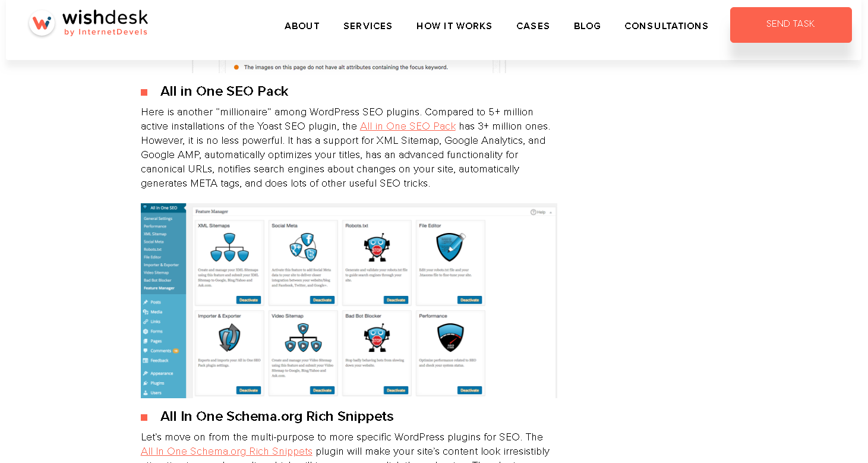
Task: Open the Plugins item in sidebar
Action: pyautogui.click(x=157, y=383)
